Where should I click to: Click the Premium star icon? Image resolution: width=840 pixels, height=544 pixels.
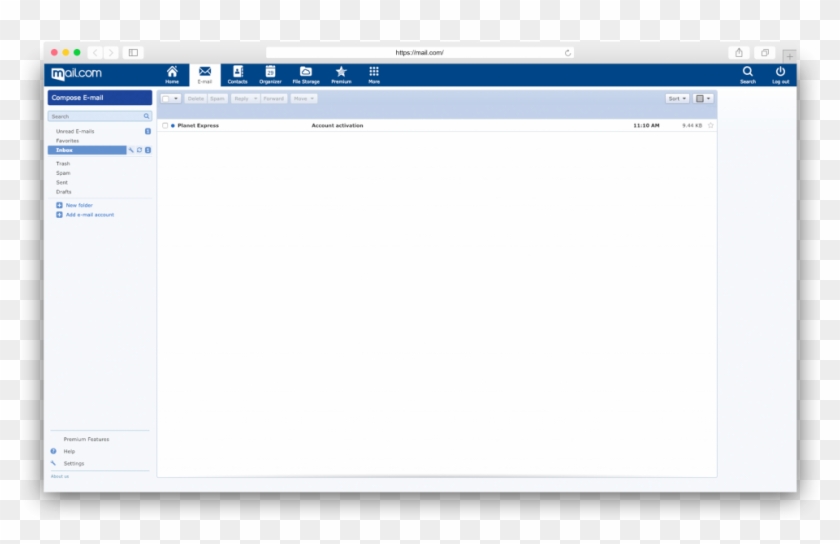click(341, 74)
